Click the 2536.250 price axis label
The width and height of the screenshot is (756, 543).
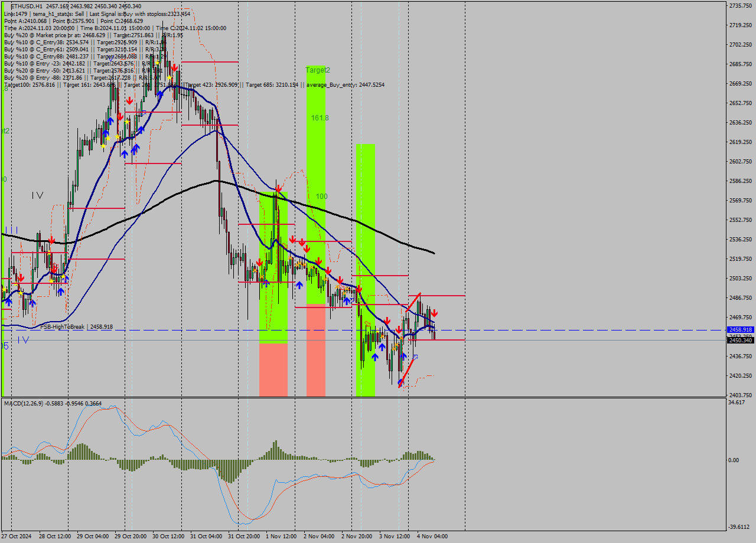740,239
